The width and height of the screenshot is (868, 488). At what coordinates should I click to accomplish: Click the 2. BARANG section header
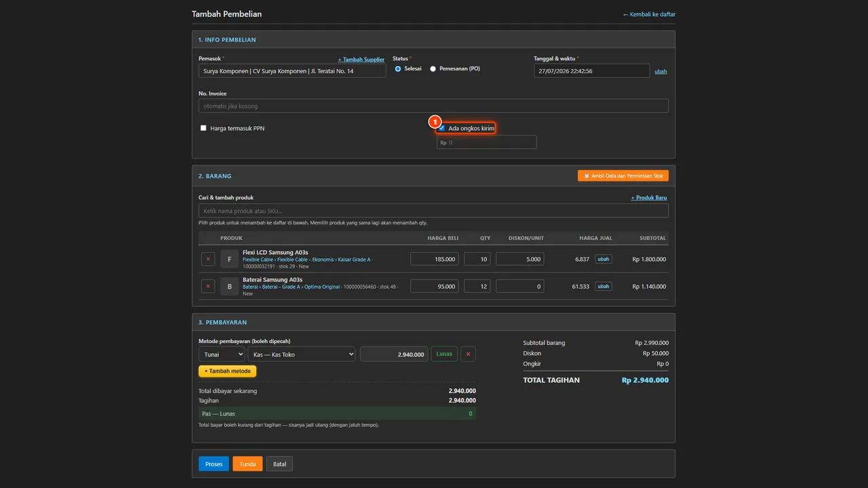coord(215,176)
